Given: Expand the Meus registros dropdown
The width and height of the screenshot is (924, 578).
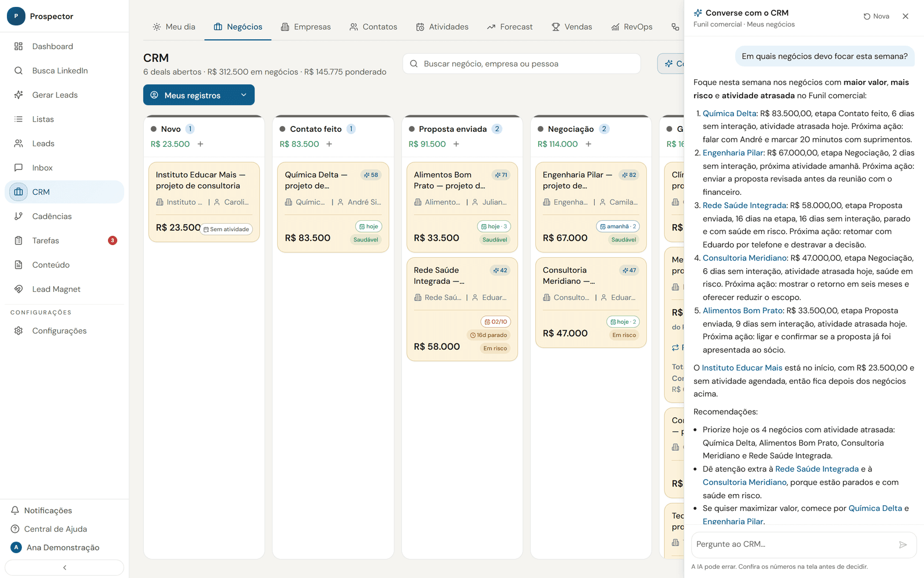Looking at the screenshot, I should 199,95.
